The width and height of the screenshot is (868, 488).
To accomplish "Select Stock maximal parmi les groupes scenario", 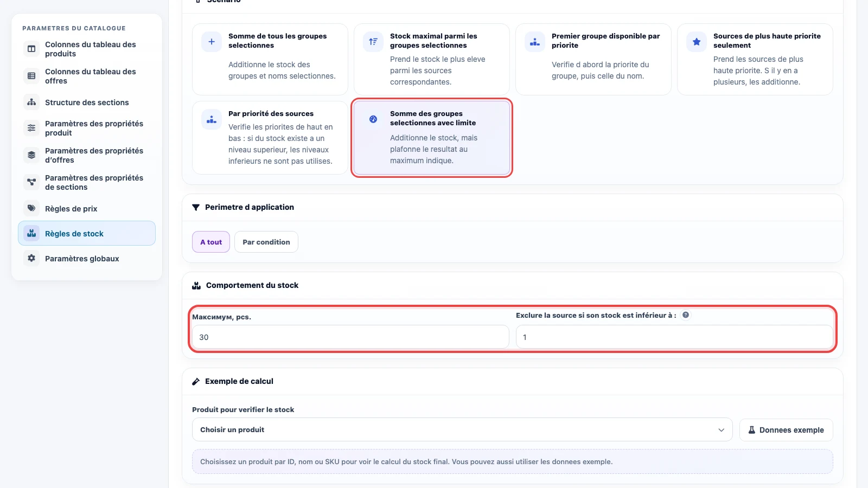I will 432,59.
